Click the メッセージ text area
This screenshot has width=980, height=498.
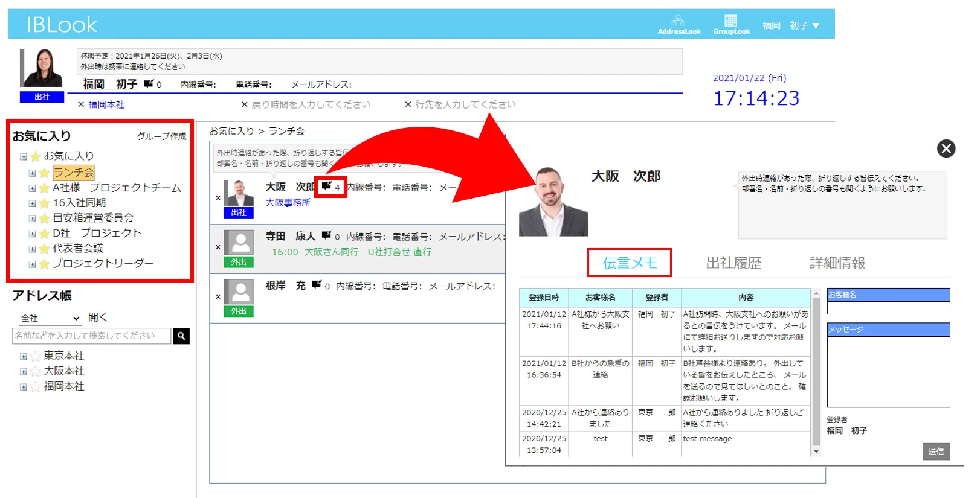point(888,371)
